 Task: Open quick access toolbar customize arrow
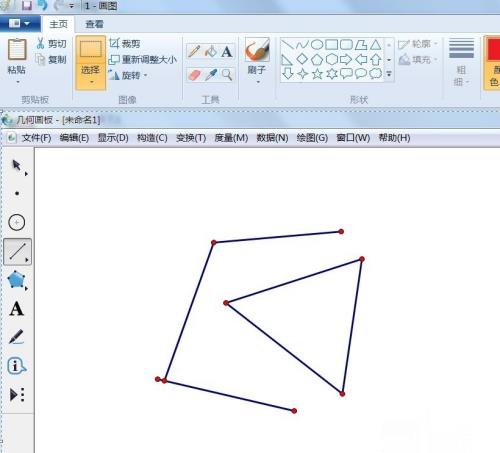(x=71, y=6)
